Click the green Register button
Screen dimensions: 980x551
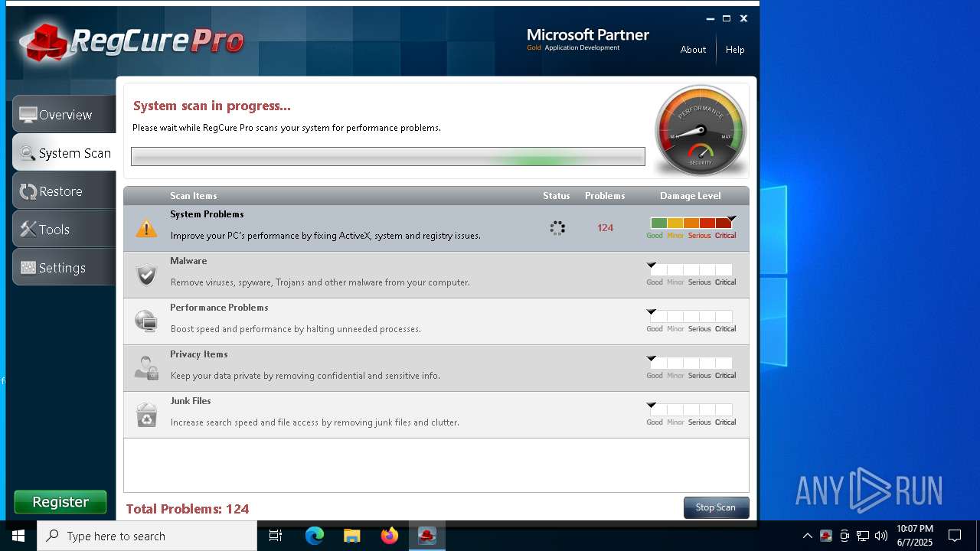coord(60,502)
